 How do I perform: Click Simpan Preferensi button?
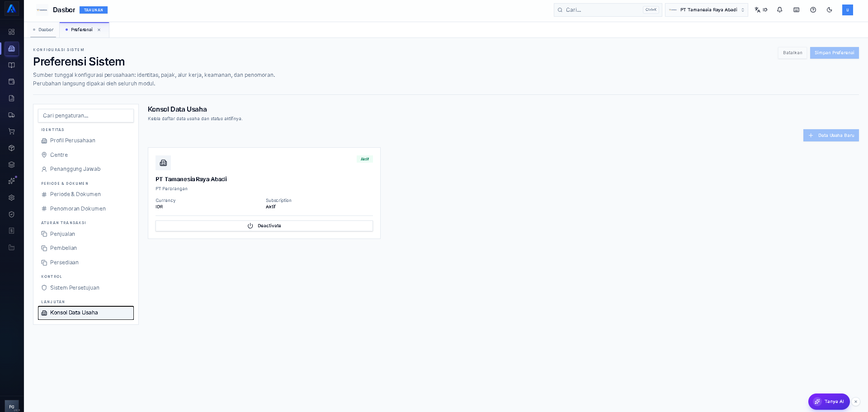pos(835,53)
